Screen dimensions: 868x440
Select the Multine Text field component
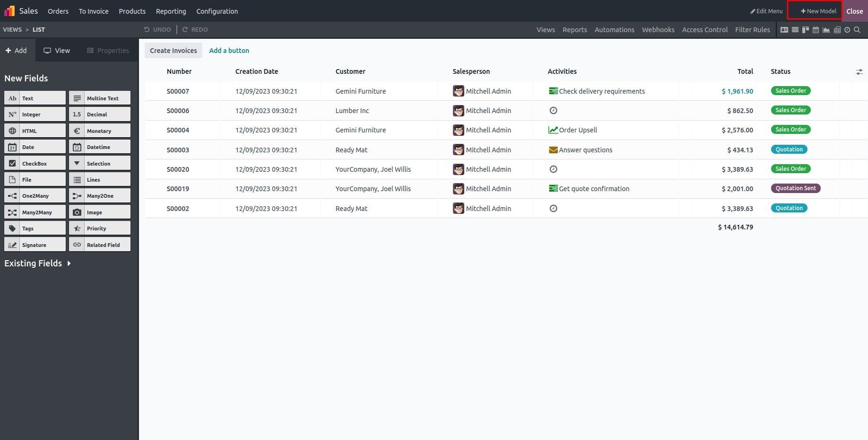pyautogui.click(x=100, y=98)
